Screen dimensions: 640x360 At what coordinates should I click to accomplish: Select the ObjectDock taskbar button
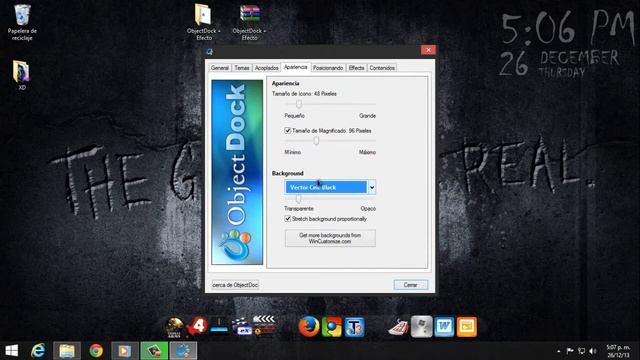tap(183, 351)
